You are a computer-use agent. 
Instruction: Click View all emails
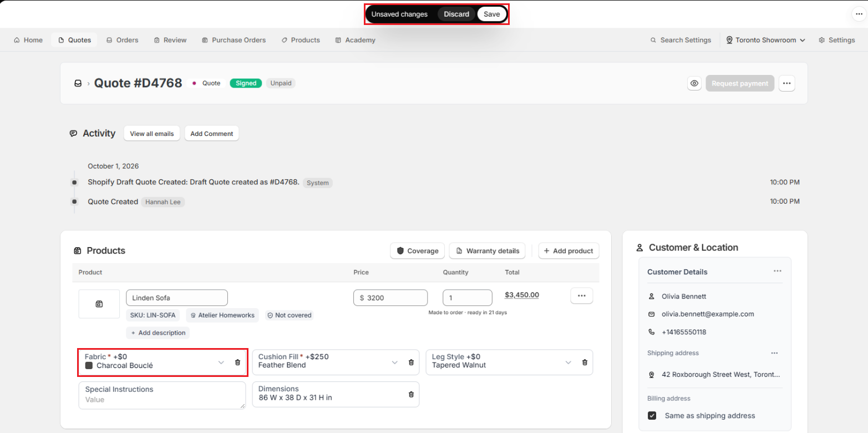tap(152, 133)
